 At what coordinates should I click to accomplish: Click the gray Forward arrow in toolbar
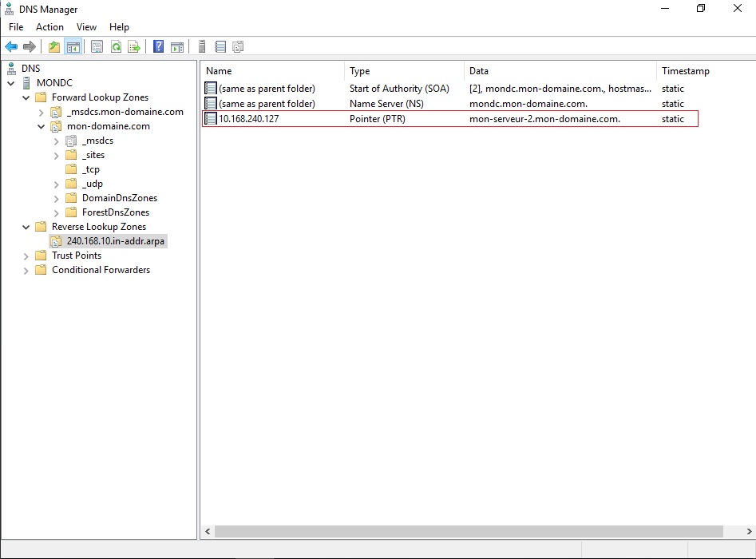[x=30, y=47]
